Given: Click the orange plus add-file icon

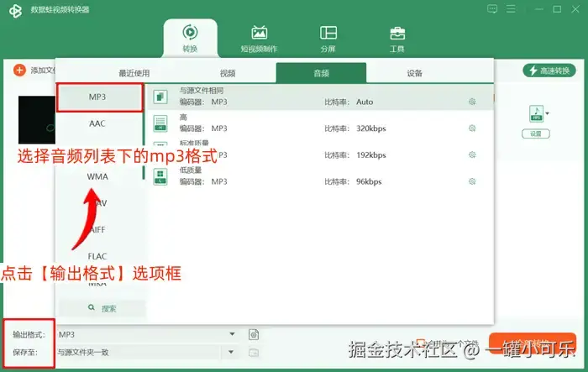Looking at the screenshot, I should click(19, 71).
